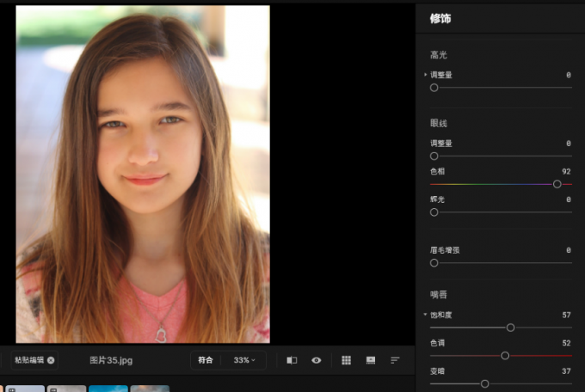585x392 pixels.
Task: Click the eye preview icon
Action: pyautogui.click(x=317, y=360)
